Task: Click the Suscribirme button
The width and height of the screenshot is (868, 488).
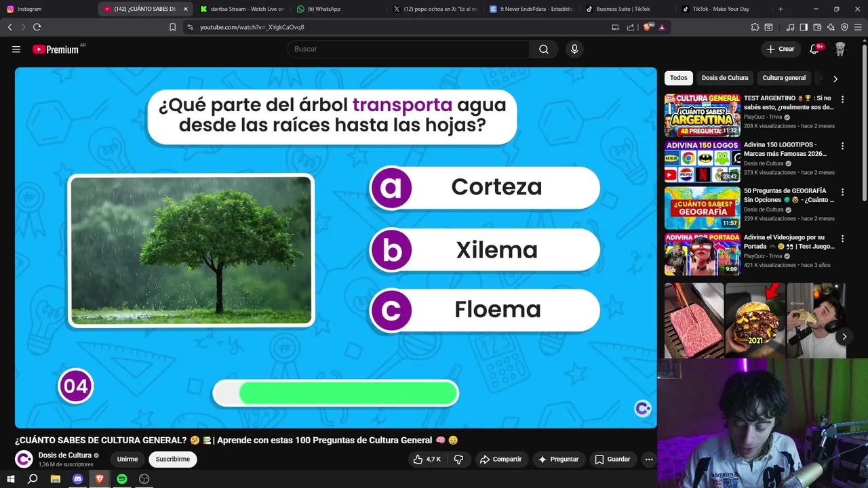Action: pyautogui.click(x=173, y=460)
